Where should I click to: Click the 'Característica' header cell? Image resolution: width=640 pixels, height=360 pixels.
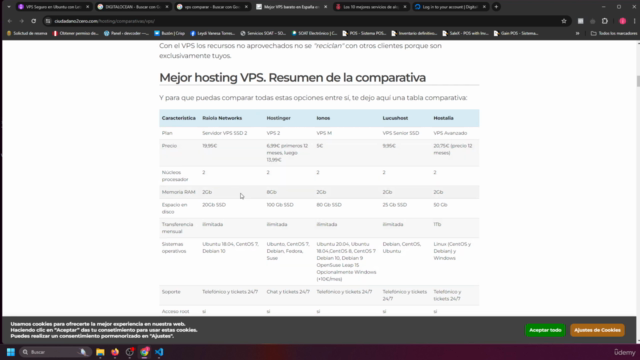(x=179, y=118)
